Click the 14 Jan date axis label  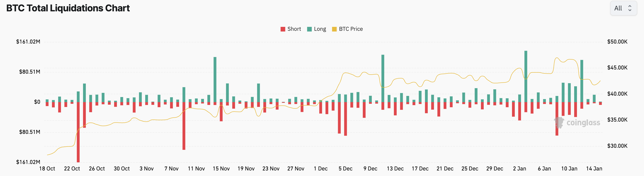pyautogui.click(x=594, y=169)
